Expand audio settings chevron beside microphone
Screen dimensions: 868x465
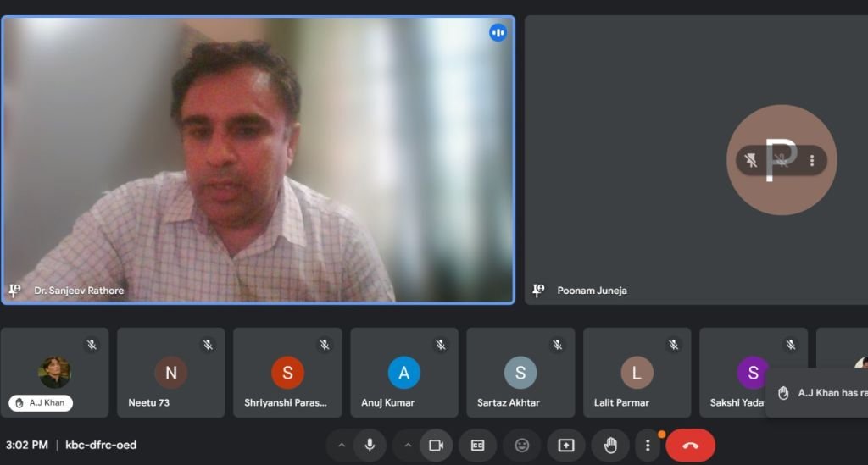342,446
